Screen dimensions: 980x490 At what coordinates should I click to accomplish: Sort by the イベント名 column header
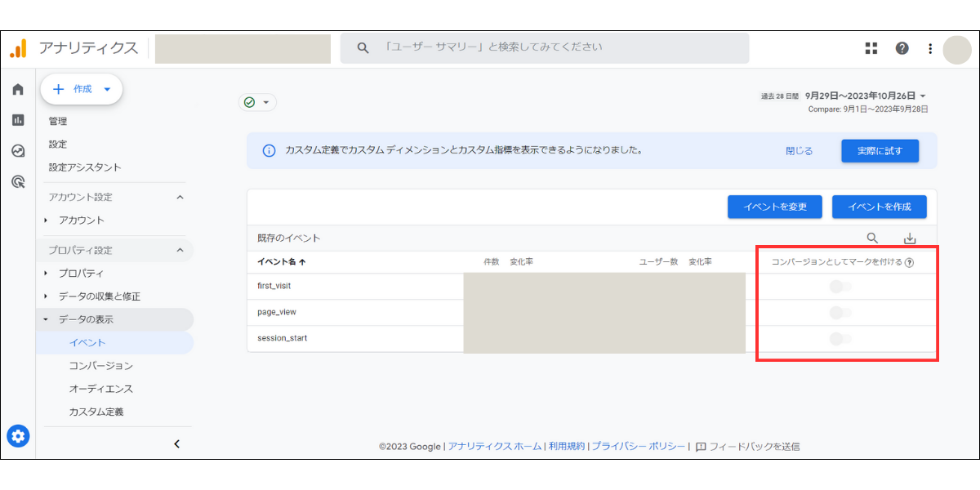[x=282, y=262]
